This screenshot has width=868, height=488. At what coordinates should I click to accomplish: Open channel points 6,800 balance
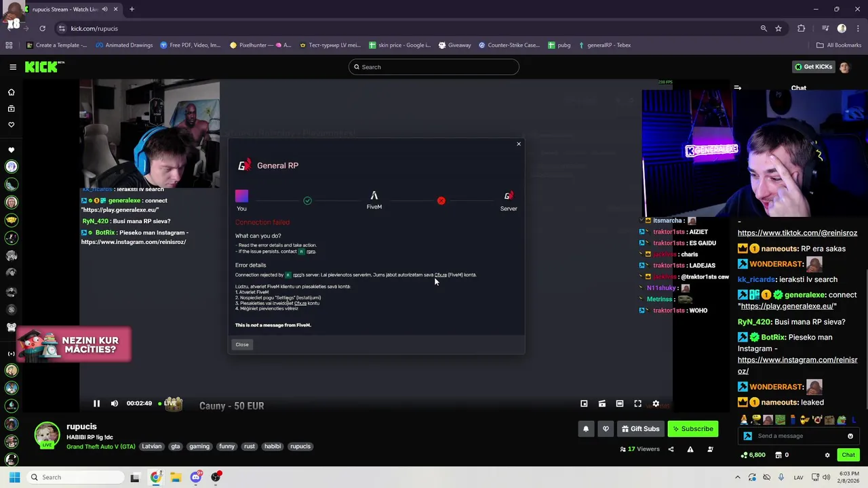coord(753,455)
